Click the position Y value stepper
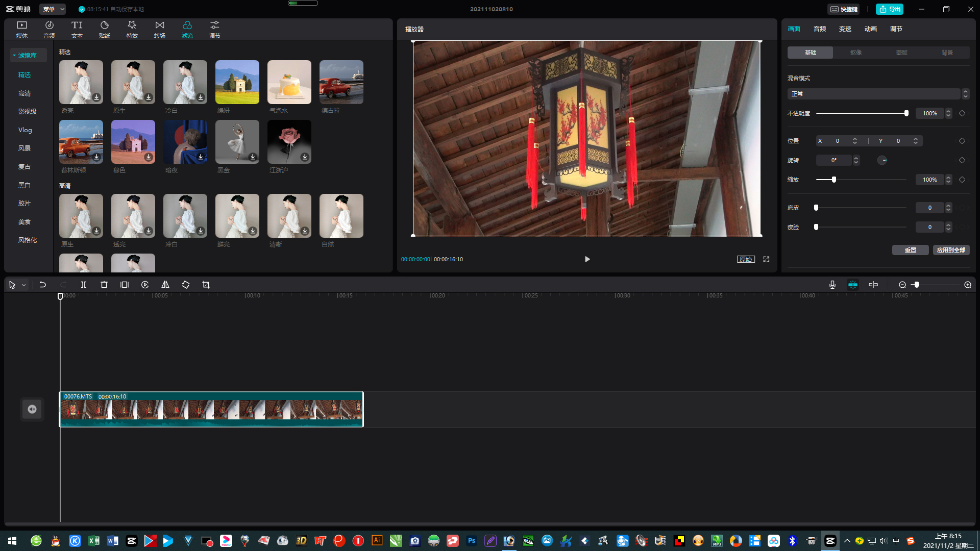980x551 pixels. point(916,141)
